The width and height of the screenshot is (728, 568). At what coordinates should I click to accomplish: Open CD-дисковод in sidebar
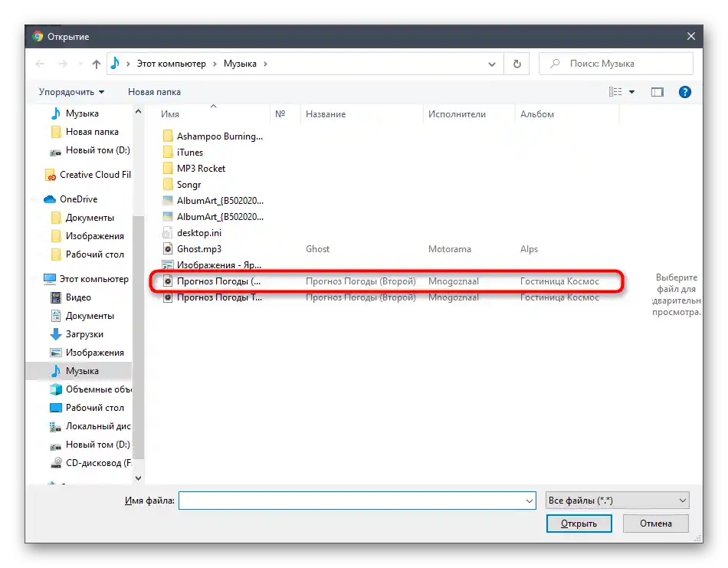[x=90, y=463]
